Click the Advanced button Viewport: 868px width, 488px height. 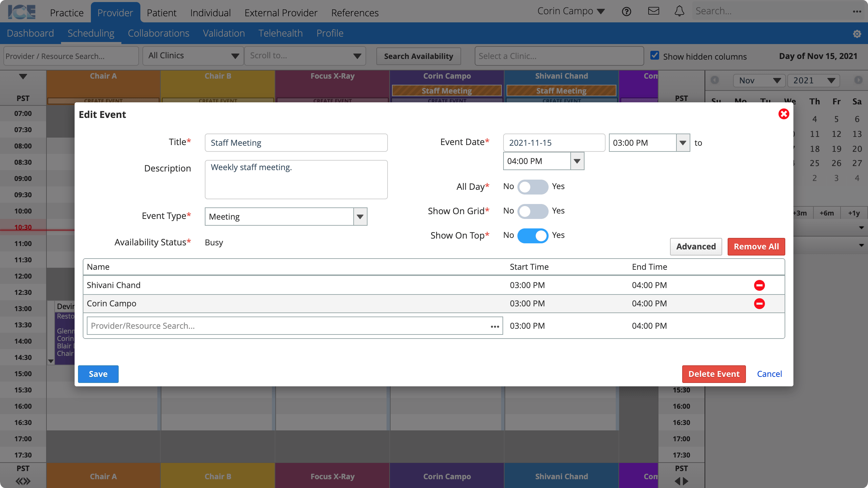click(696, 247)
